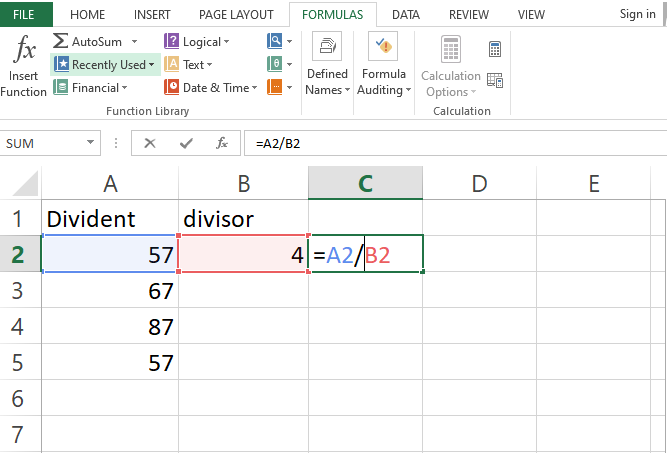Click in the formula bar text =A2/B2
The height and width of the screenshot is (453, 667).
(x=278, y=144)
